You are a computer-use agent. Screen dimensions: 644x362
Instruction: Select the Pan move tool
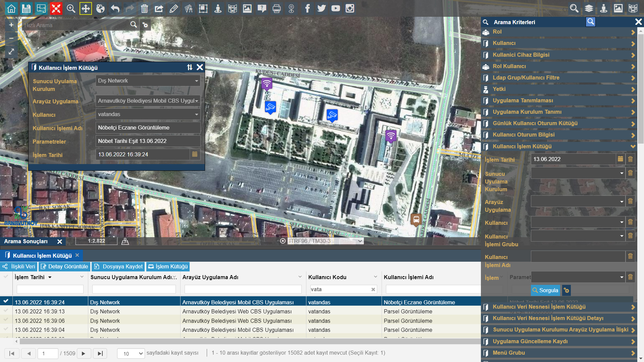click(x=86, y=8)
